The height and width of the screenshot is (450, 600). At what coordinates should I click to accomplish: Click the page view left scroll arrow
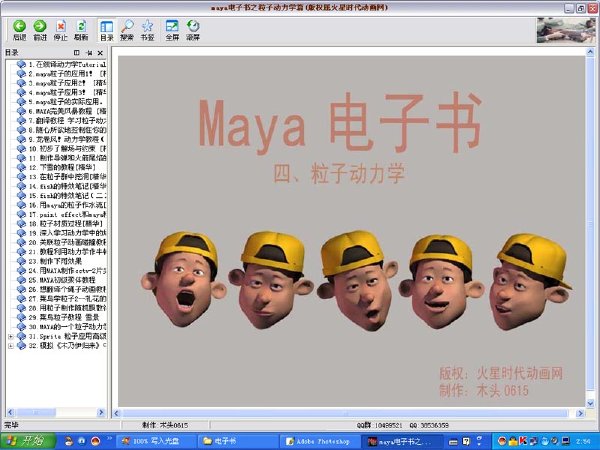(x=117, y=413)
